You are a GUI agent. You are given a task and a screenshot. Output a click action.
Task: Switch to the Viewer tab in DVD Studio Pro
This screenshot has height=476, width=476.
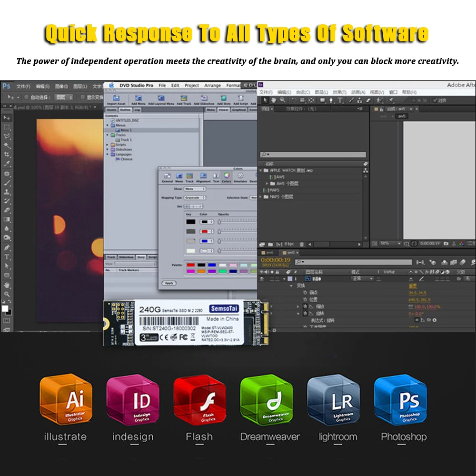tap(223, 109)
